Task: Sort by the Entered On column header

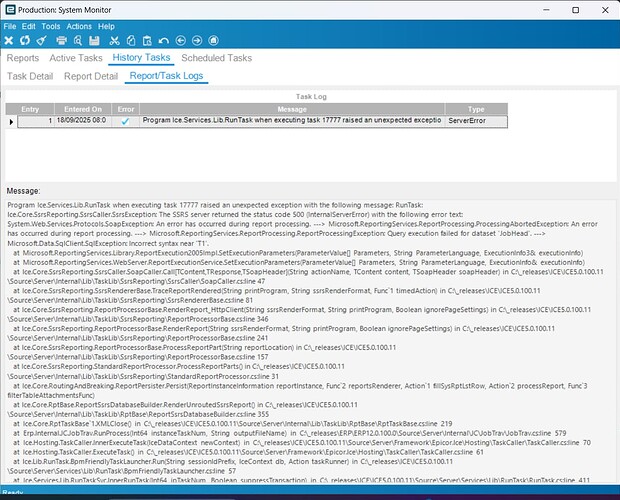Action: [83, 109]
